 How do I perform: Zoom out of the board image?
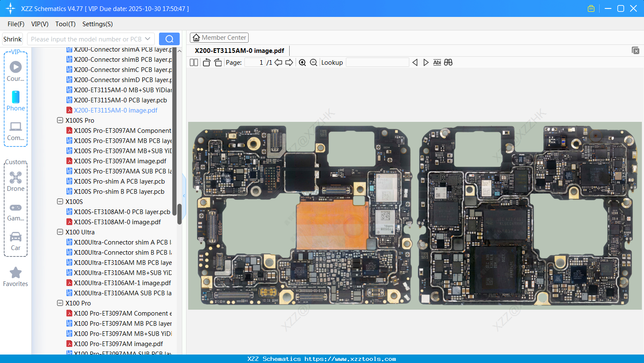[x=313, y=62]
